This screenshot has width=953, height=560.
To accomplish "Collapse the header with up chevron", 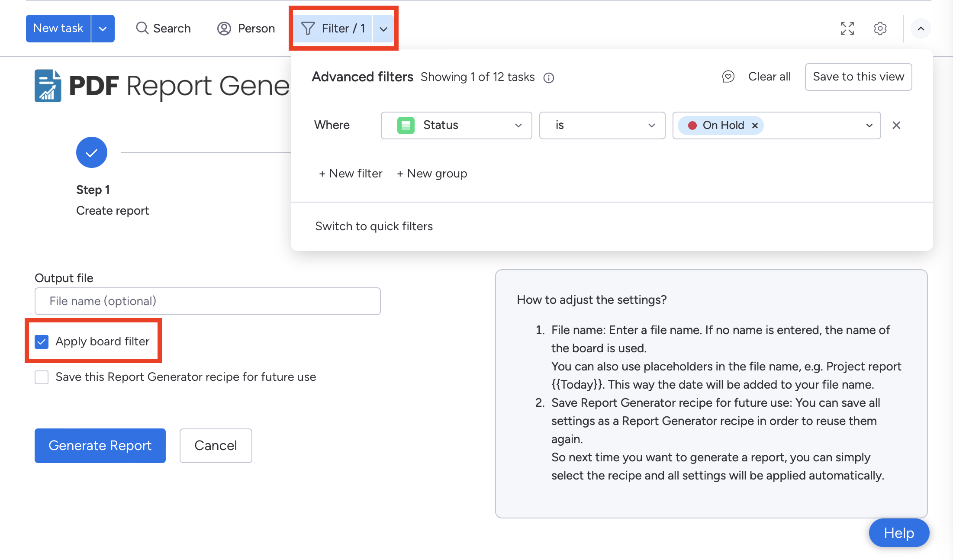I will [x=921, y=29].
